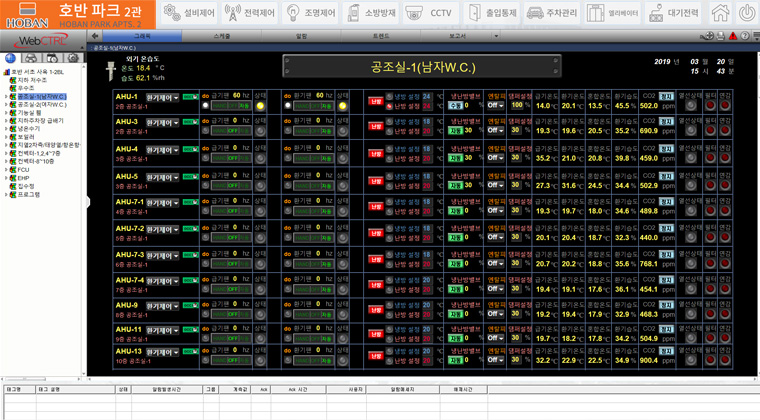Screen dimensions: 760x420
Task: Open the help question mark icon
Action: (x=745, y=36)
